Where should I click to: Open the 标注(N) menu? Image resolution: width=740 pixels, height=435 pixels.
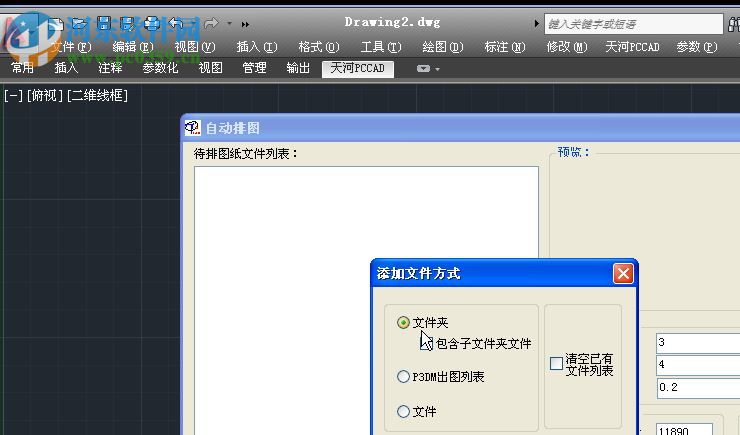coord(505,47)
